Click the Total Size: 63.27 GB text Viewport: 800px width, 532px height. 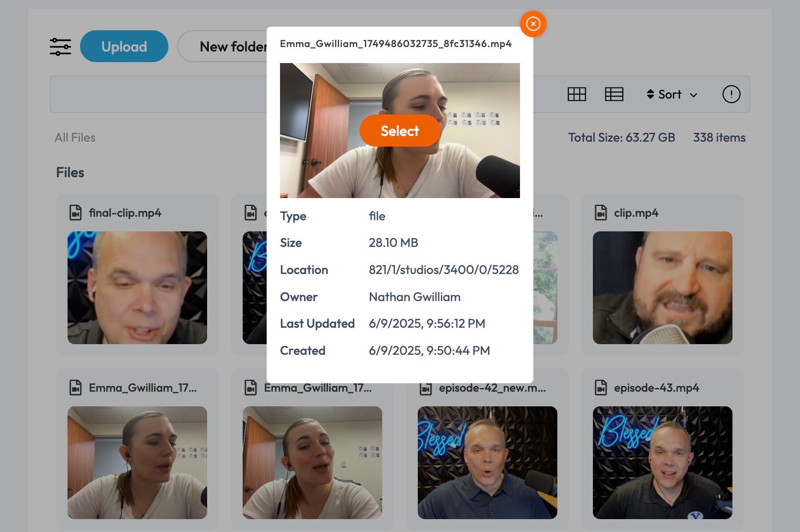[x=621, y=138]
